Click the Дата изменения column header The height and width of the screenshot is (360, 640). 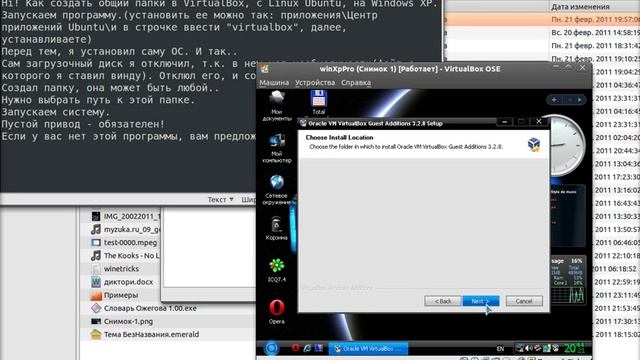[x=580, y=7]
